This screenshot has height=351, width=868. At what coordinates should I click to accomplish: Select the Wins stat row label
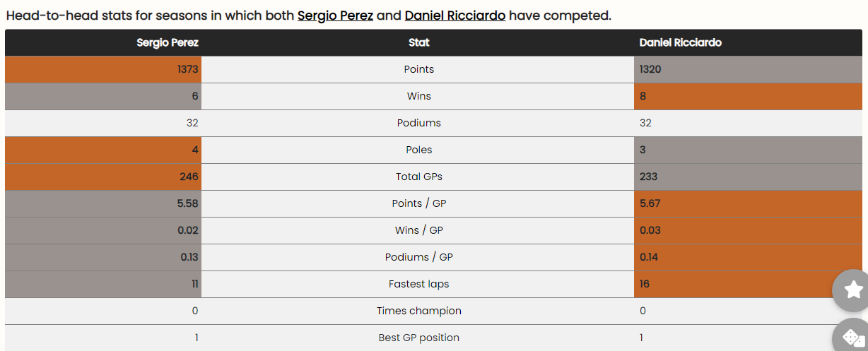(418, 96)
